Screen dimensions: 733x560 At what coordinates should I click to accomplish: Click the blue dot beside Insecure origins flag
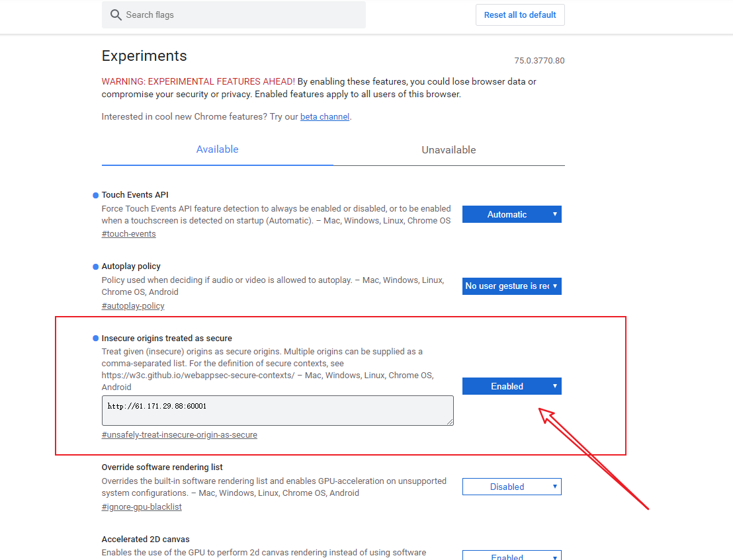pos(95,338)
